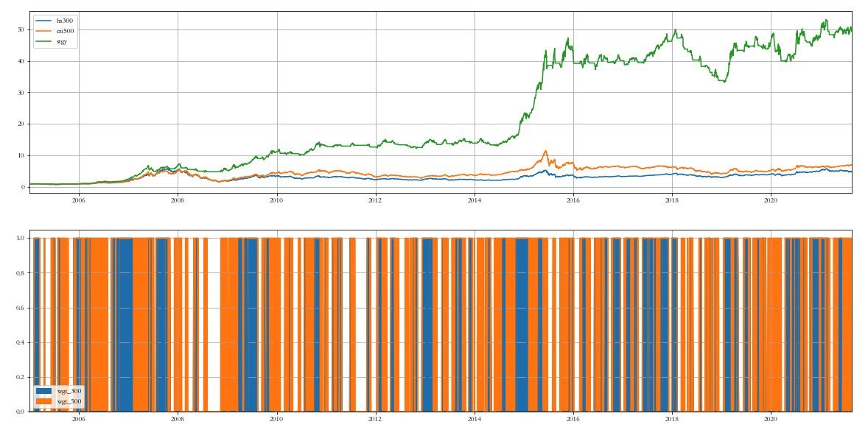This screenshot has width=868, height=430.
Task: Click the hs300 legend entry
Action: coord(65,21)
